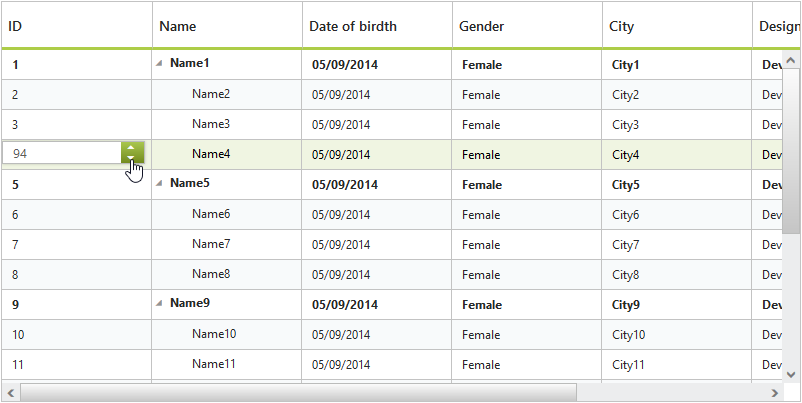802x403 pixels.
Task: Click the vertical scrollbar up arrow
Action: (x=792, y=60)
